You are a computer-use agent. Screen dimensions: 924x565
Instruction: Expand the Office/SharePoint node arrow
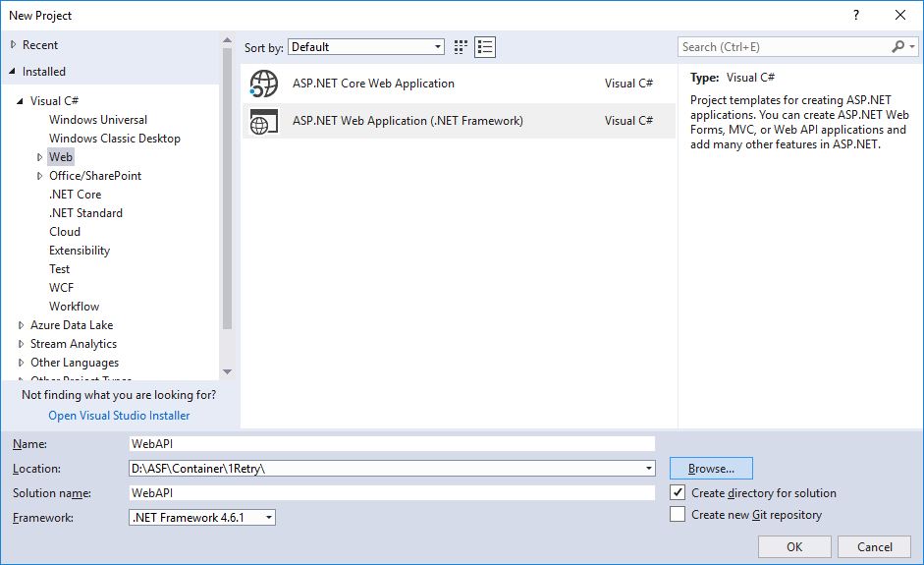click(39, 176)
